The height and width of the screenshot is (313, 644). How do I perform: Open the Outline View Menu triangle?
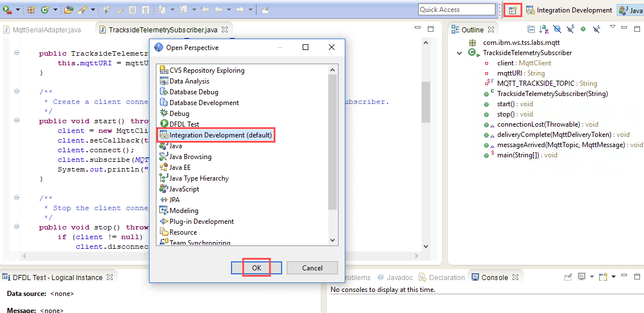[x=612, y=27]
